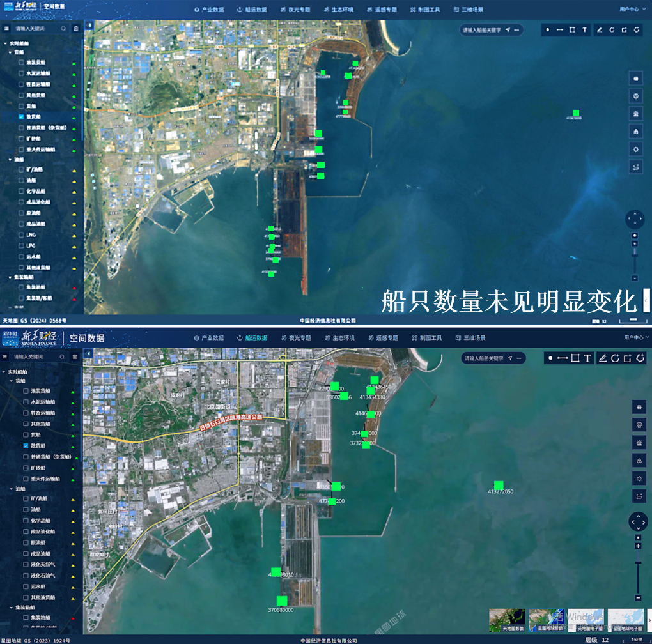Screen dimensions: 652x644
Task: Click the refresh icon in lower map toolbar
Action: 614,358
